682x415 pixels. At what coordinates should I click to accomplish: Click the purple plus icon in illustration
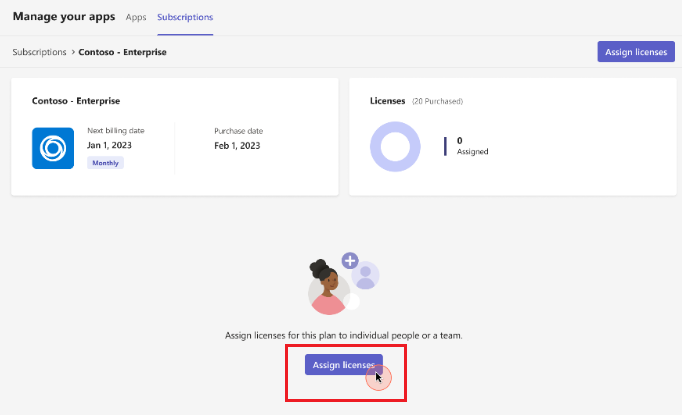point(350,260)
